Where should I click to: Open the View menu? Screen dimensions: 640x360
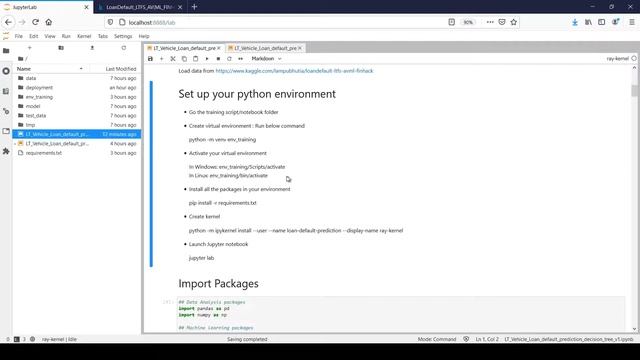50,36
